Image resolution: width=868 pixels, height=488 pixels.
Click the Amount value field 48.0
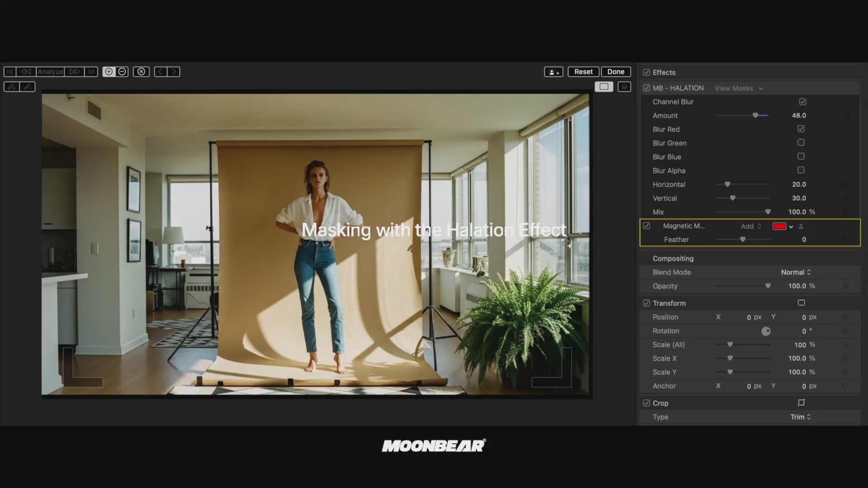pyautogui.click(x=798, y=116)
